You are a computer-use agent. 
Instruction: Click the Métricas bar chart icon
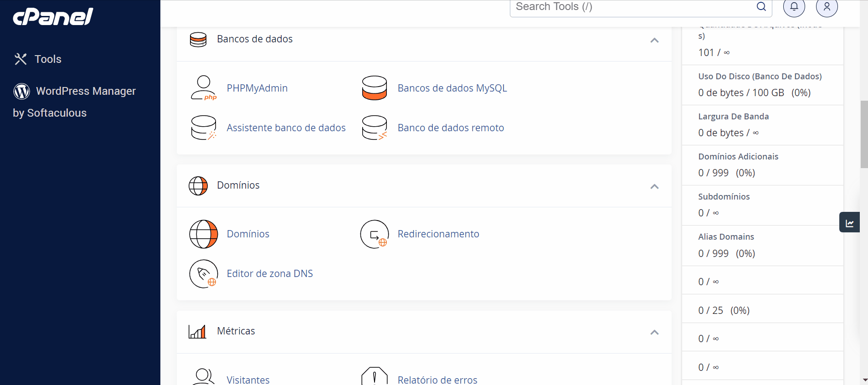[x=197, y=331]
